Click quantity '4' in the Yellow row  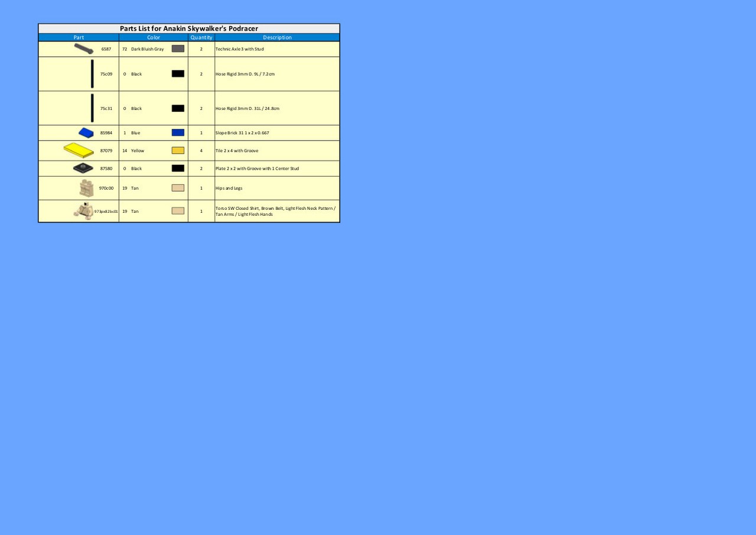[201, 151]
